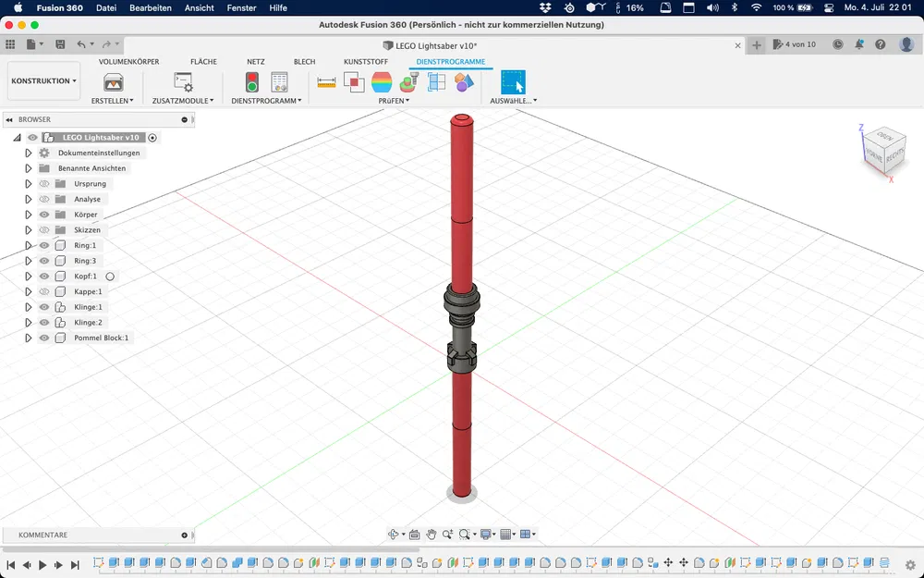Jump to the timeline beginning
The image size is (924, 578).
tap(10, 564)
